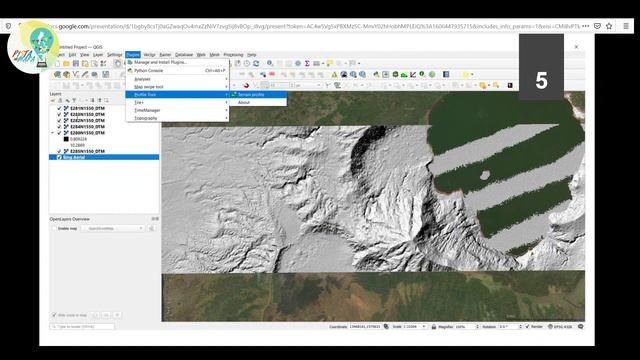Click the red swirl plugin icon
The image size is (640, 360).
click(x=246, y=85)
